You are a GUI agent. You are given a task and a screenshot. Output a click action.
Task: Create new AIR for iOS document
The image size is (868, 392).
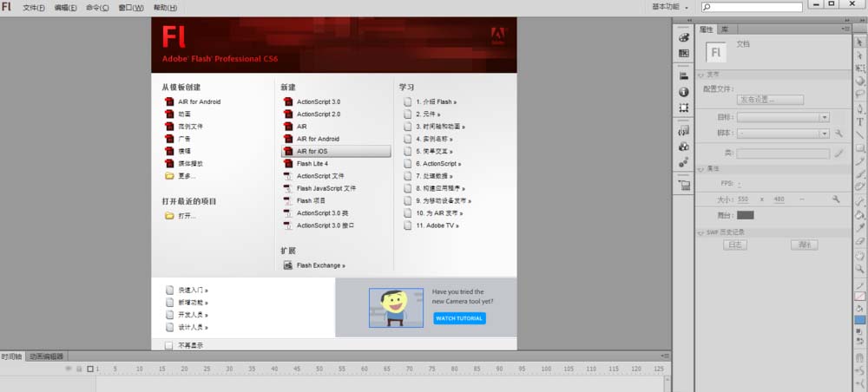pyautogui.click(x=336, y=151)
